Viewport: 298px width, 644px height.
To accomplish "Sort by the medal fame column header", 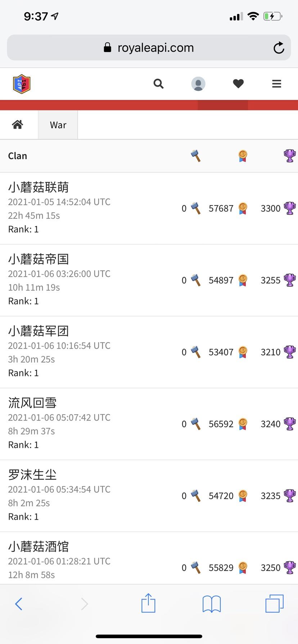I will [x=243, y=156].
